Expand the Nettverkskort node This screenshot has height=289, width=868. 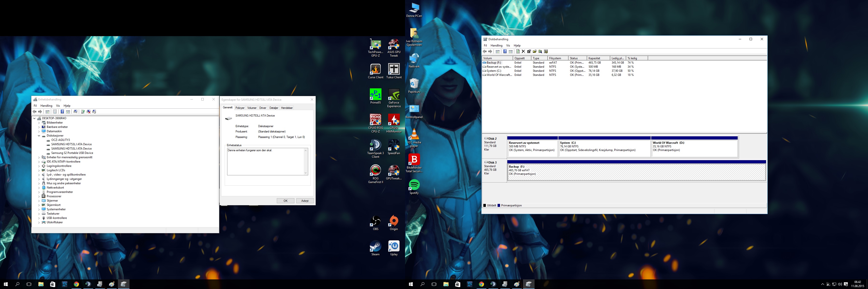(x=39, y=188)
